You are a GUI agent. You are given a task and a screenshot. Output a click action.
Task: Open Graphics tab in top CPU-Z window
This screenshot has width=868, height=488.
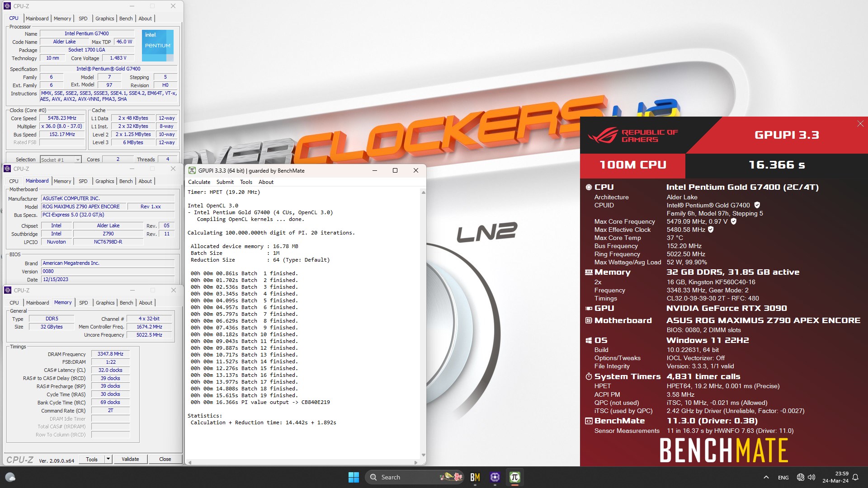[105, 19]
